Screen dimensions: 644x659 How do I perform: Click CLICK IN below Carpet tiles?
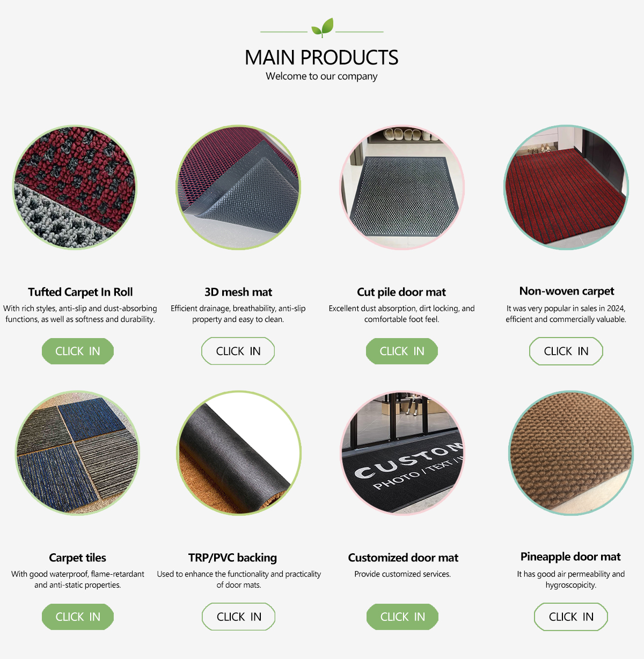click(x=78, y=617)
